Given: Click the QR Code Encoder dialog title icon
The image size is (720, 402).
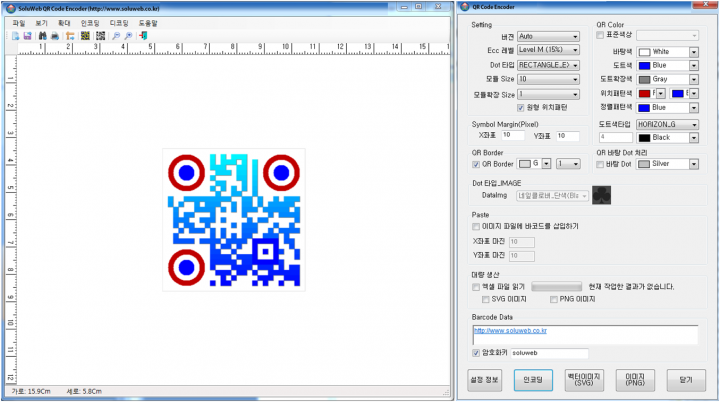Looking at the screenshot, I should [x=465, y=7].
